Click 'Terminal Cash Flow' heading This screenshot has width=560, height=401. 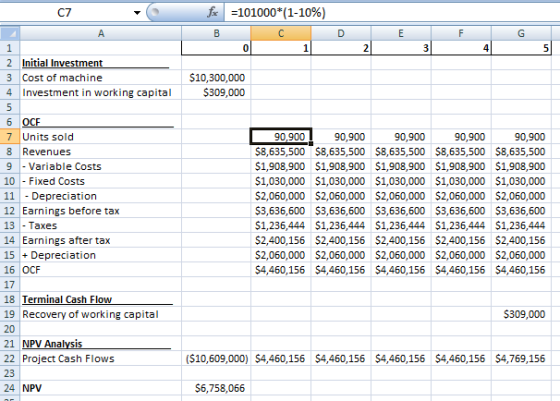101,299
